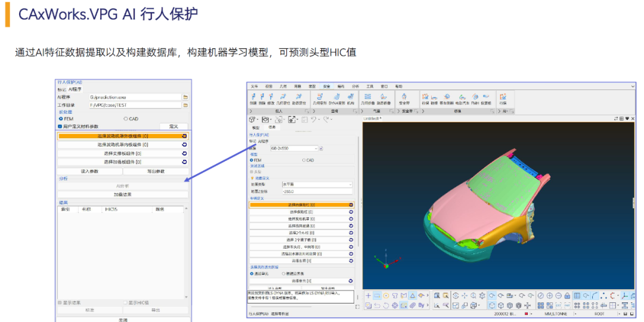The width and height of the screenshot is (644, 322).
Task: Click the 地面Z坐标 value field
Action: pyautogui.click(x=317, y=191)
